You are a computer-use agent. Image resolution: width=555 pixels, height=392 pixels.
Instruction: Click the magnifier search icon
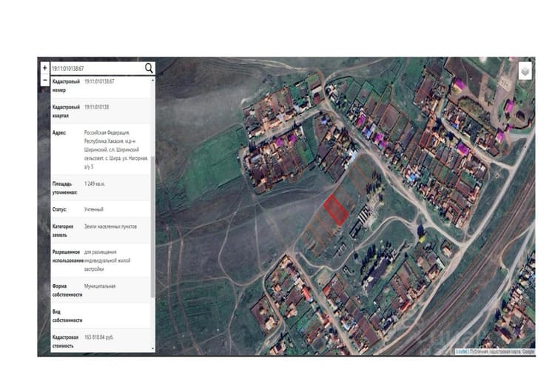click(149, 68)
